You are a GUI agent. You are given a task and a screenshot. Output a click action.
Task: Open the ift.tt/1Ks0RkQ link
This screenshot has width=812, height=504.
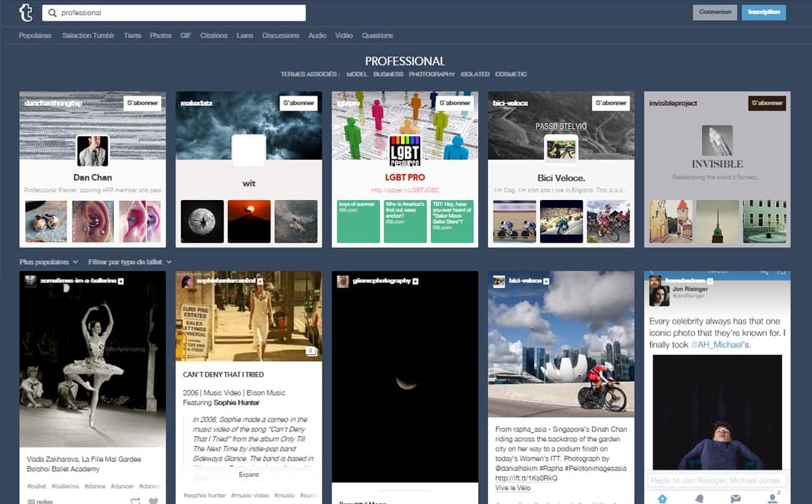(x=526, y=478)
